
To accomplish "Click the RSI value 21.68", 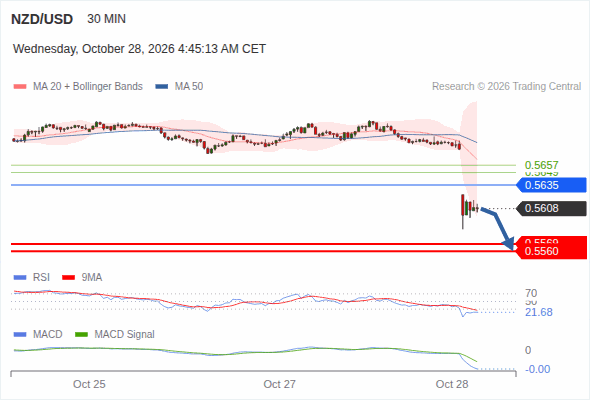I will [539, 312].
